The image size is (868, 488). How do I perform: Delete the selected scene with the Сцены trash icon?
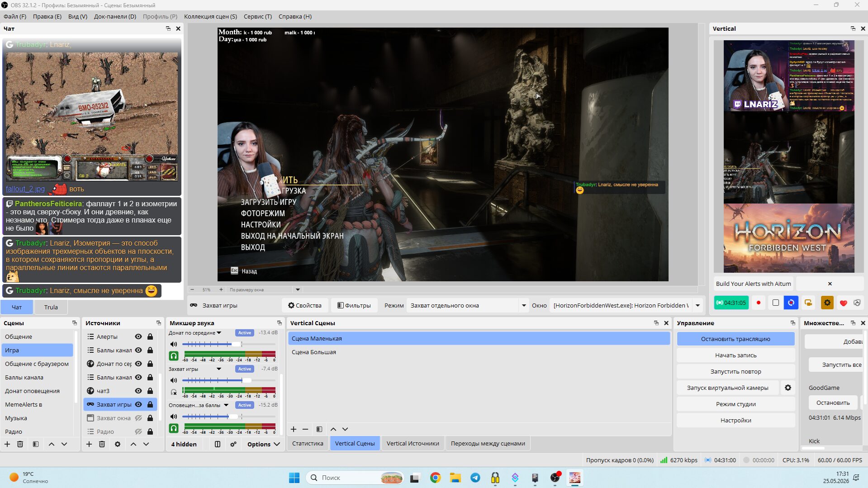click(x=20, y=444)
